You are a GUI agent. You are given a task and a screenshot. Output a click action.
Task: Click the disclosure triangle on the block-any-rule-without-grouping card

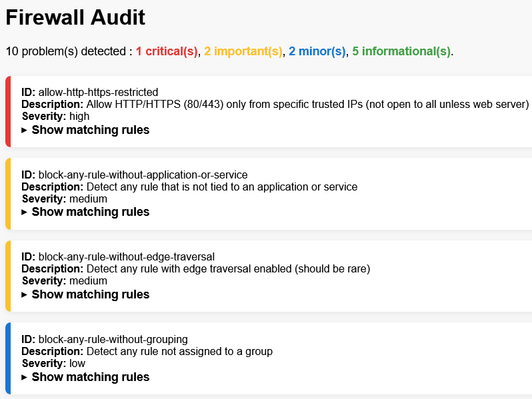(25, 377)
